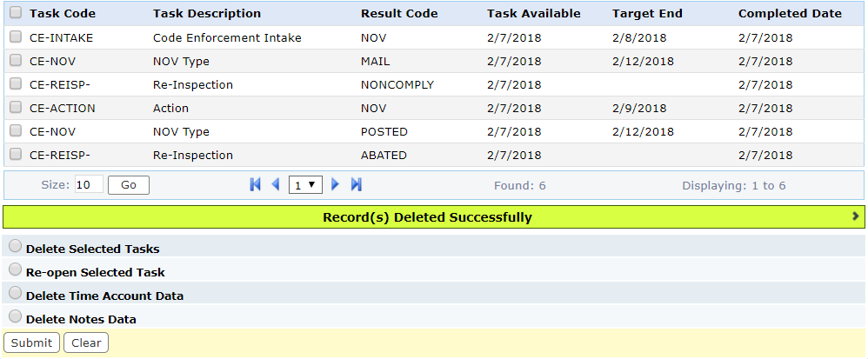The height and width of the screenshot is (359, 868).
Task: Select Delete Notes Data radio button
Action: coord(16,316)
